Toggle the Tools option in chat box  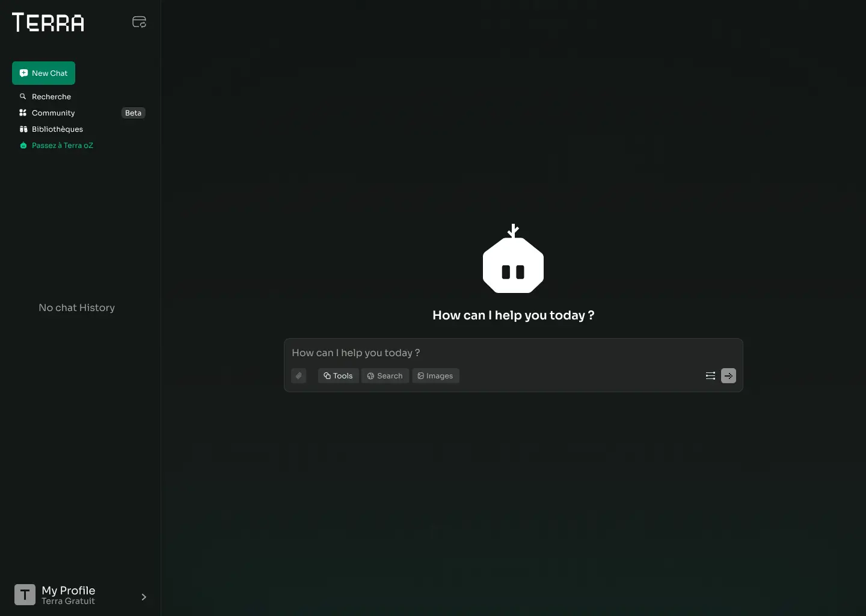pyautogui.click(x=338, y=376)
